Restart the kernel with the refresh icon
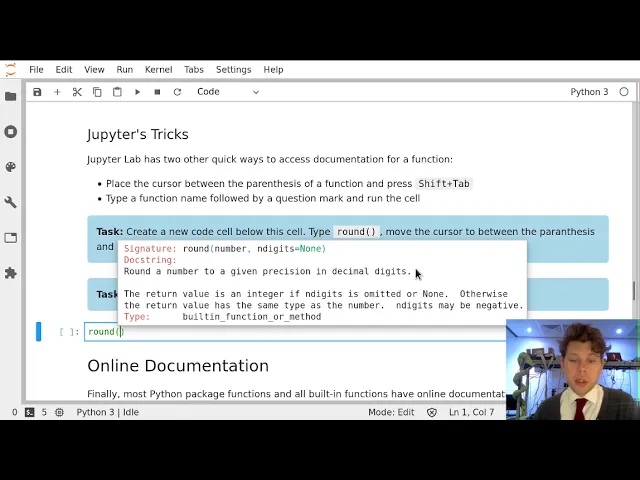 [x=177, y=92]
